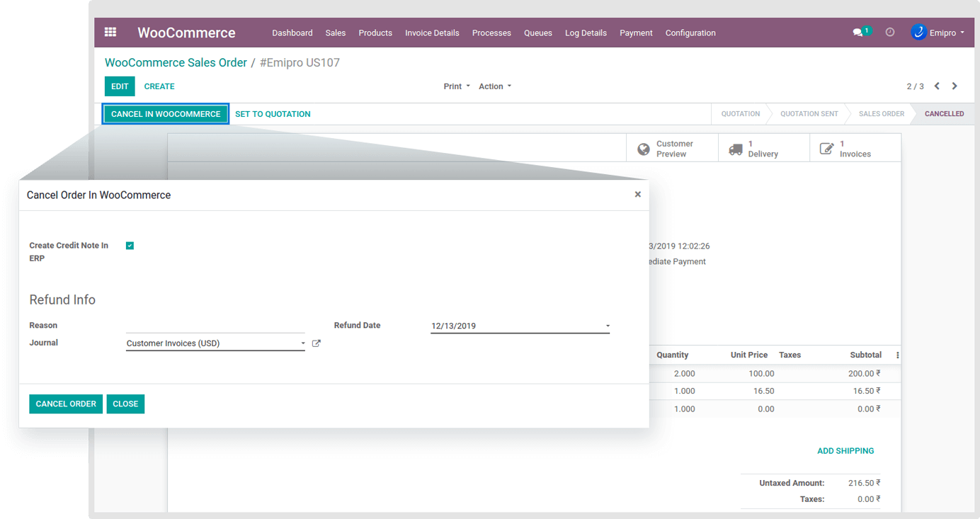The height and width of the screenshot is (519, 980).
Task: Open the Print dropdown
Action: (457, 86)
